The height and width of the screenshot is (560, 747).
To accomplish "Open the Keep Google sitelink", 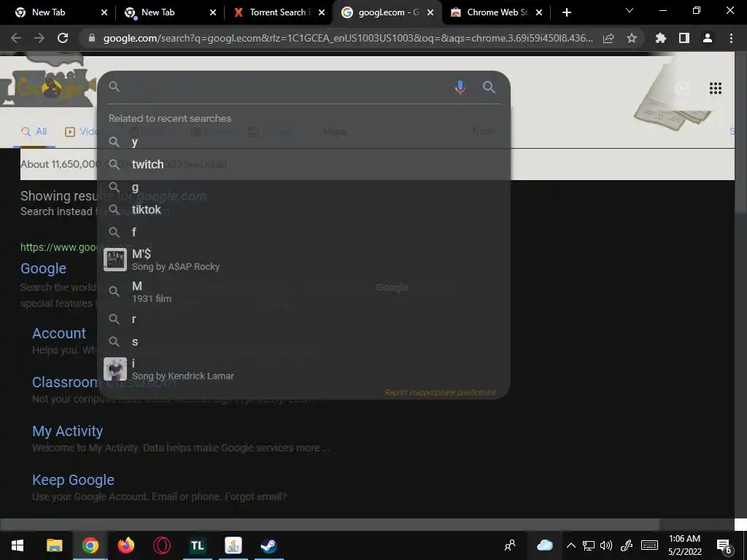I will point(74,480).
